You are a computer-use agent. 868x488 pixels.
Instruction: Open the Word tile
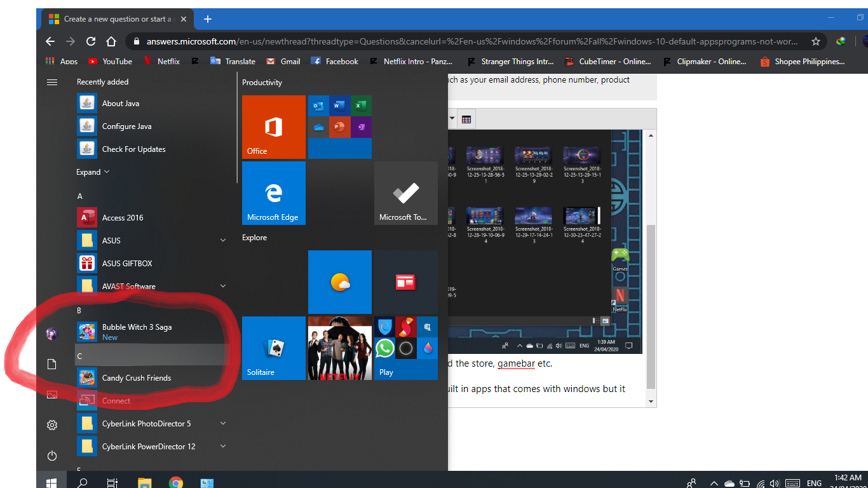339,105
